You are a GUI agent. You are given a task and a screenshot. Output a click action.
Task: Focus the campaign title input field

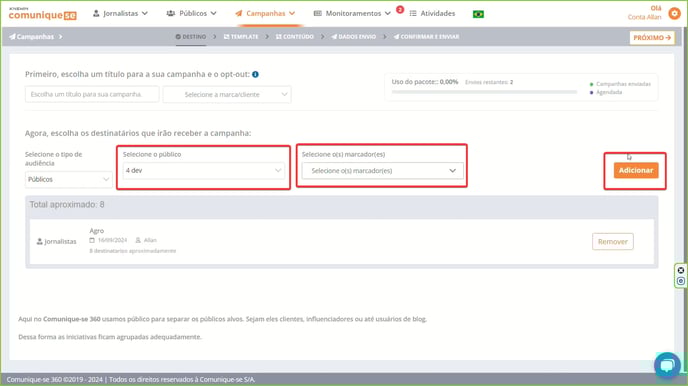pos(92,94)
